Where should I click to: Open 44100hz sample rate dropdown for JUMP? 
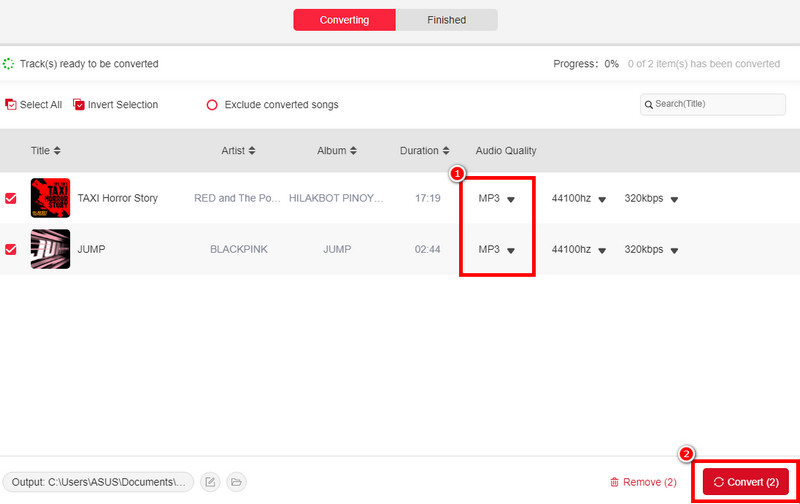pyautogui.click(x=579, y=249)
